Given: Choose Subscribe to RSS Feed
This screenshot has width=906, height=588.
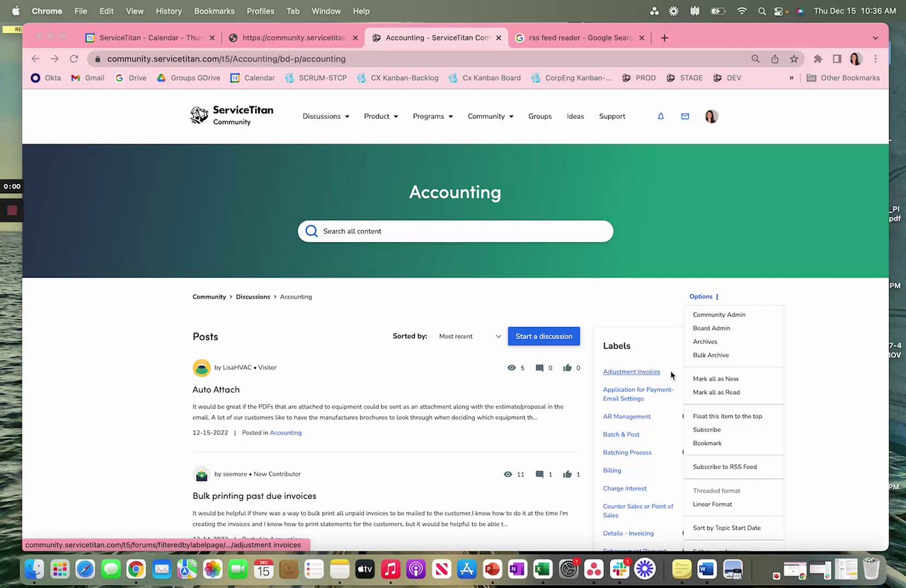Looking at the screenshot, I should [x=725, y=467].
